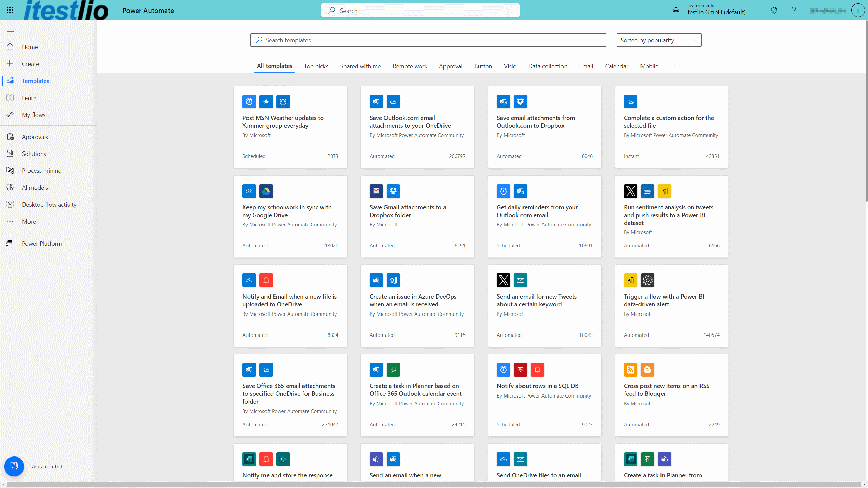Switch to the Mobile tab
The height and width of the screenshot is (488, 868).
click(649, 66)
